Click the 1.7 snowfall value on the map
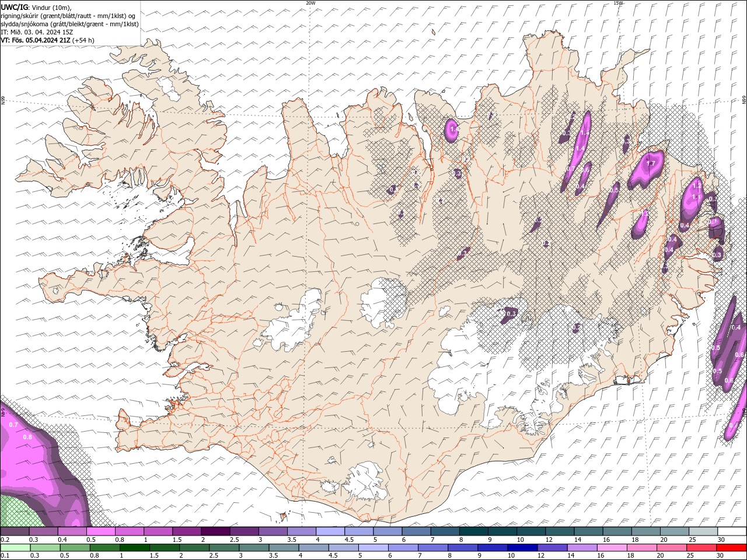This screenshot has width=747, height=560. tap(650, 164)
